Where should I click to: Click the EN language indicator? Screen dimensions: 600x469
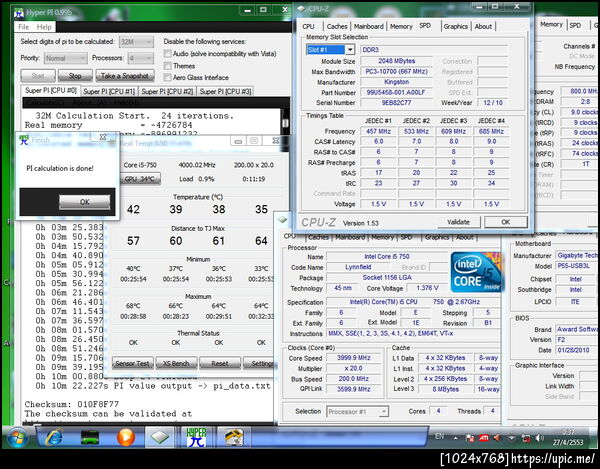[x=439, y=436]
